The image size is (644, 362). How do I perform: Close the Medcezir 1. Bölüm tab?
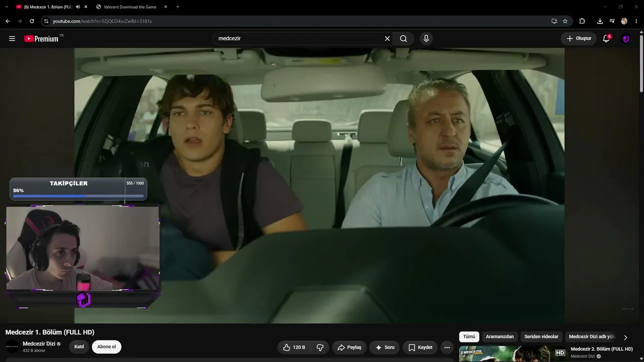[86, 7]
